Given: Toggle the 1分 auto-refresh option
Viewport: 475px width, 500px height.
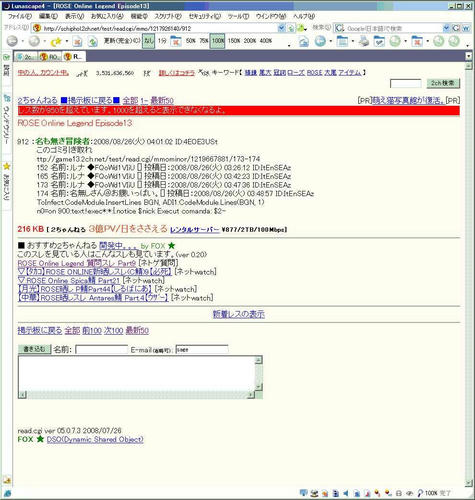Looking at the screenshot, I should [x=162, y=41].
